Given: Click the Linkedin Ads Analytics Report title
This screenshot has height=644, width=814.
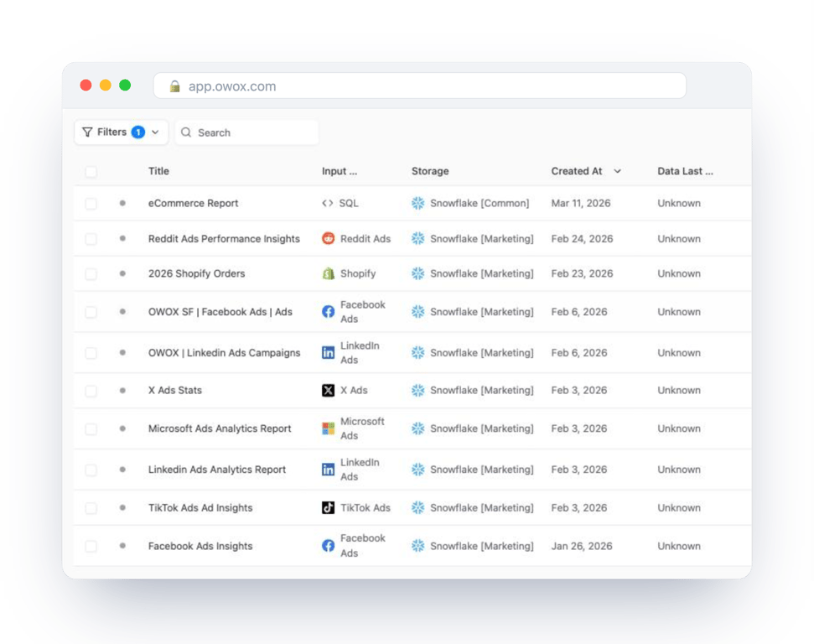Looking at the screenshot, I should coord(217,470).
